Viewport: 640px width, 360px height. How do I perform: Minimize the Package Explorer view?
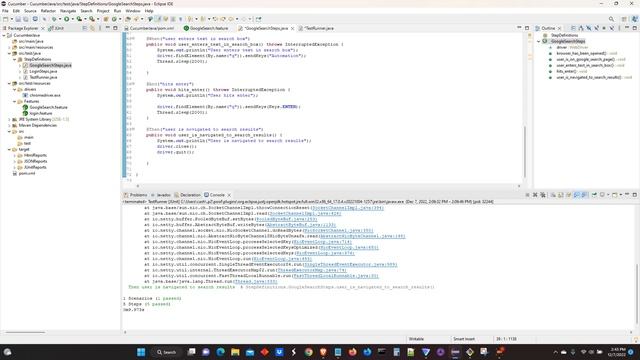click(108, 28)
